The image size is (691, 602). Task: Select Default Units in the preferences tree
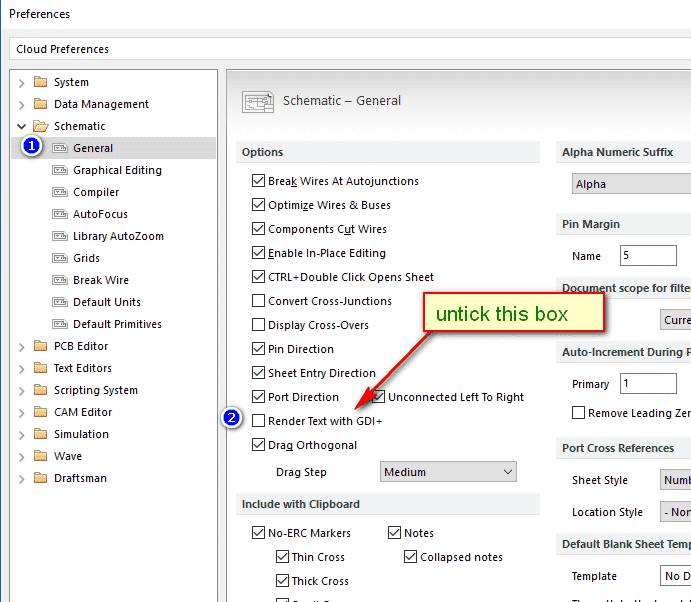coord(106,302)
